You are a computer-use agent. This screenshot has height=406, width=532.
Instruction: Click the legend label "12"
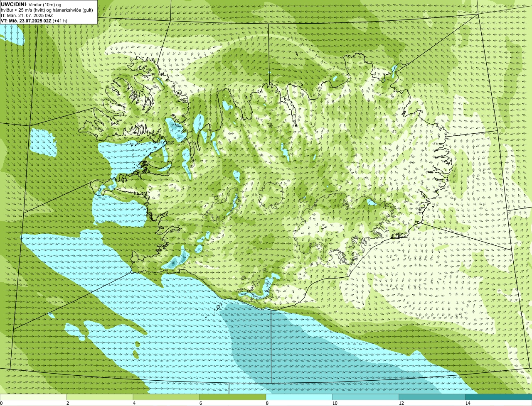(x=401, y=403)
